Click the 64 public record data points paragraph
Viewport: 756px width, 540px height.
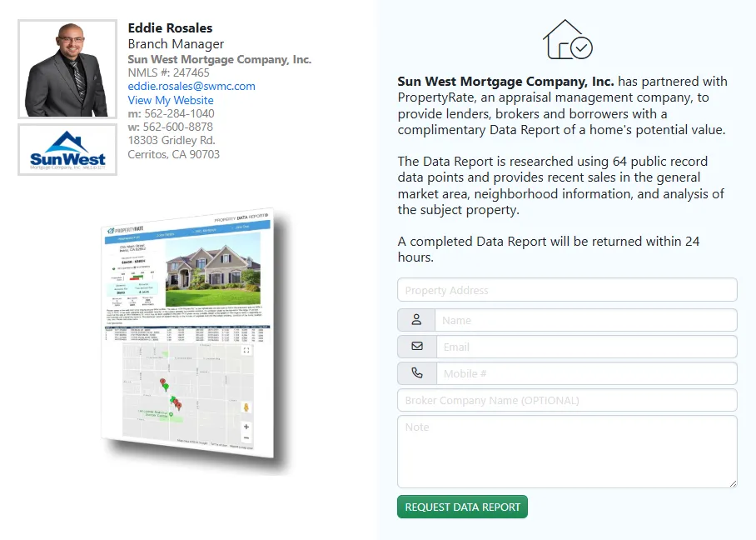[560, 185]
